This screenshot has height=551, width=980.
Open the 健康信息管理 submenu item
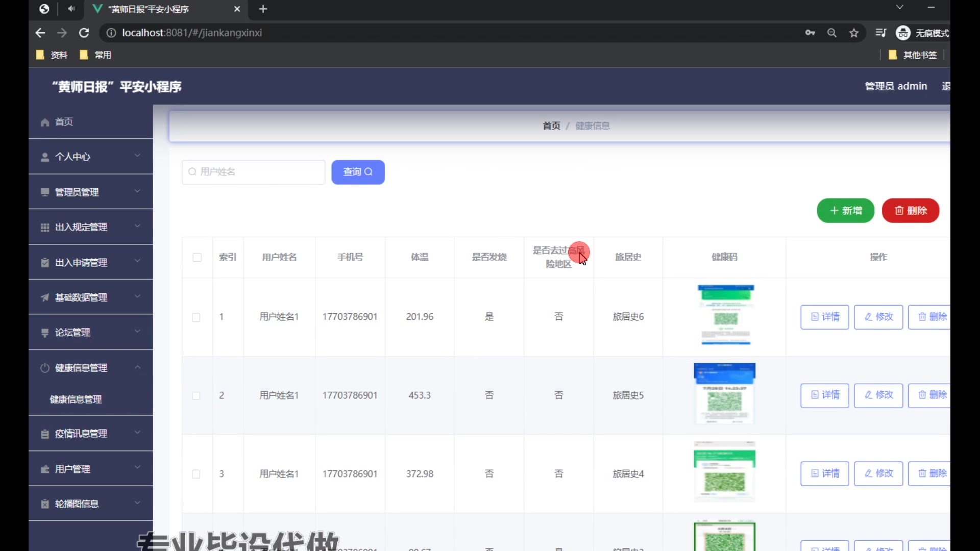tap(76, 399)
